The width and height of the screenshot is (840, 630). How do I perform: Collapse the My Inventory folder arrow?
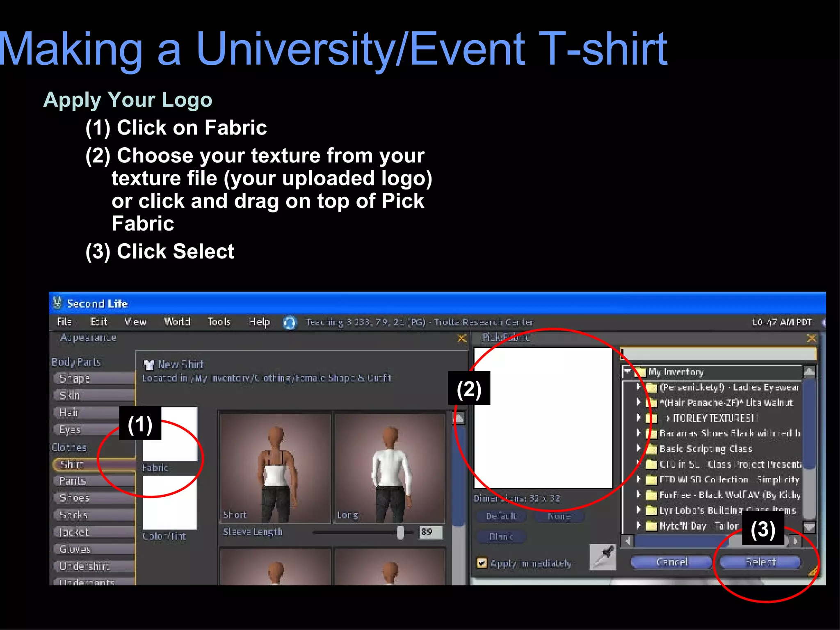(627, 372)
